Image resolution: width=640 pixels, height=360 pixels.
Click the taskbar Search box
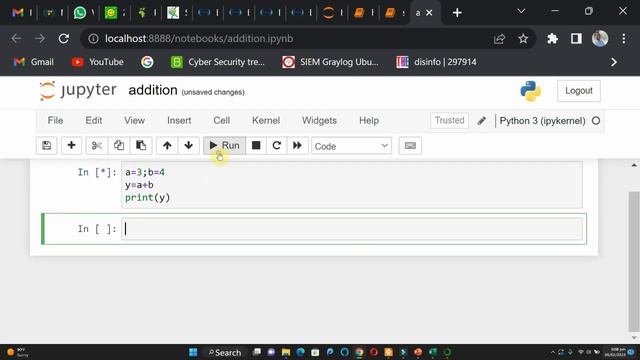(225, 352)
